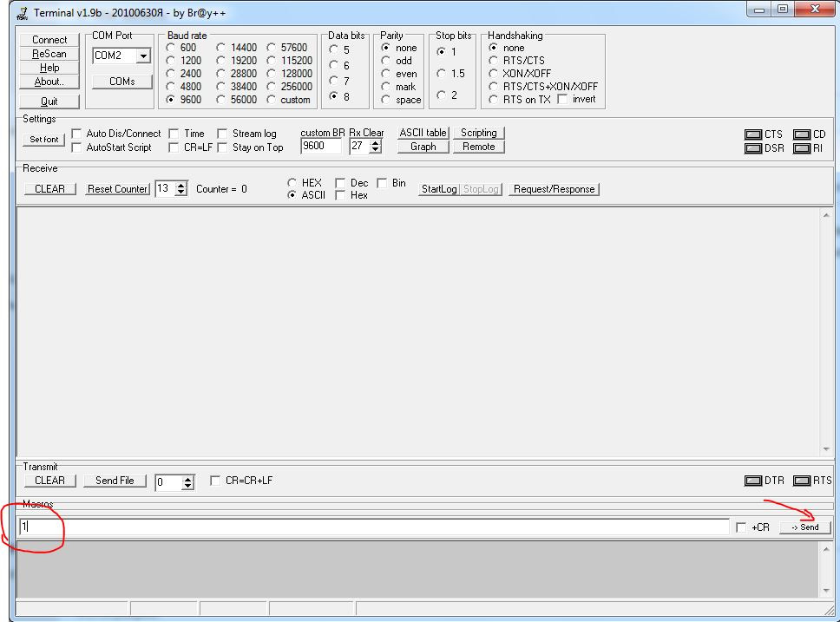Focus the transmit text input containing 1
This screenshot has width=840, height=622.
coord(374,527)
